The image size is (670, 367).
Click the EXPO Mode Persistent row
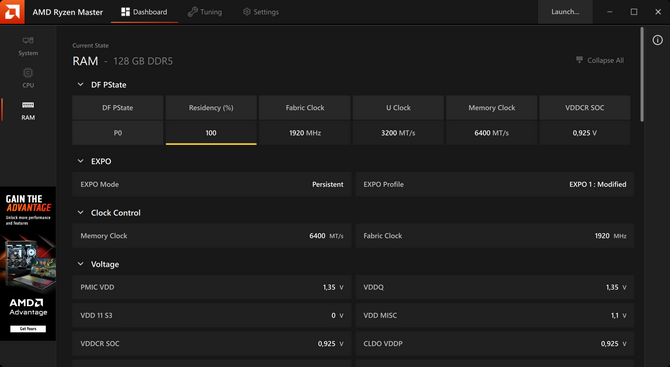pyautogui.click(x=212, y=184)
